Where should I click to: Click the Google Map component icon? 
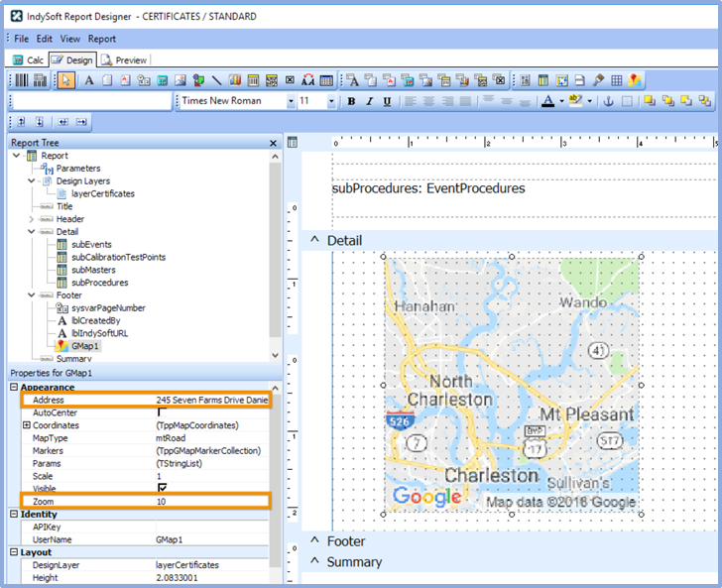pos(634,80)
